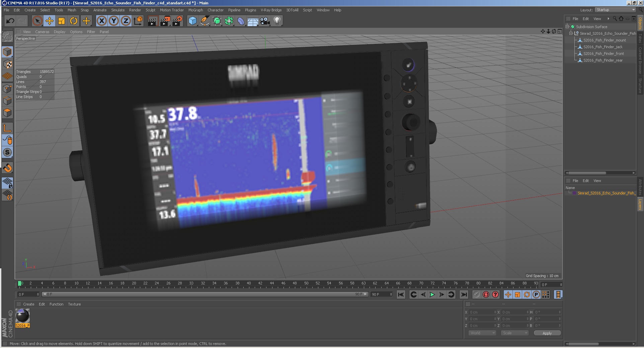Screen dimensions: 644x348
Task: Add a Camera object
Action: tap(265, 21)
